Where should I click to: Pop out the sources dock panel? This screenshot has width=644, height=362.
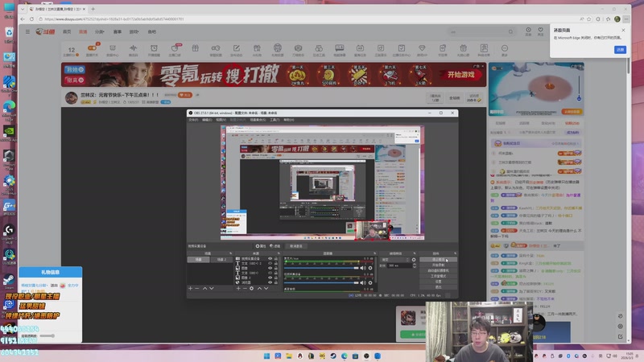[279, 253]
